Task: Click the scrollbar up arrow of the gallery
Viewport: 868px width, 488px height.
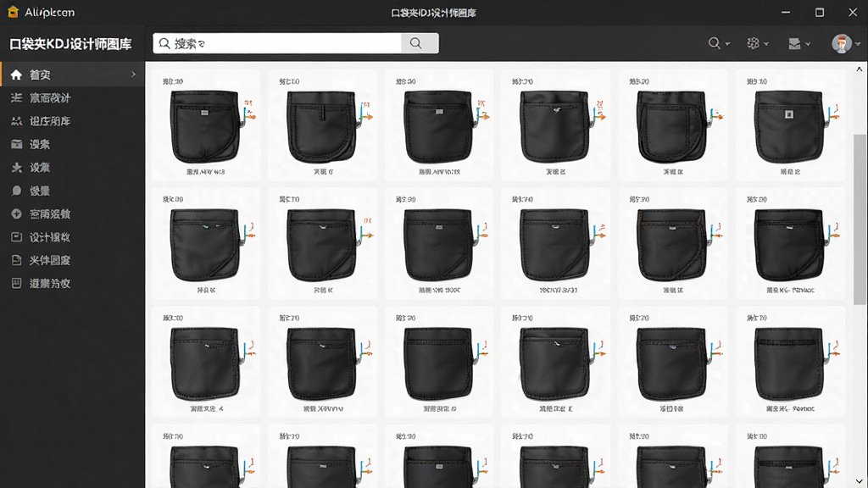Action: coord(860,69)
